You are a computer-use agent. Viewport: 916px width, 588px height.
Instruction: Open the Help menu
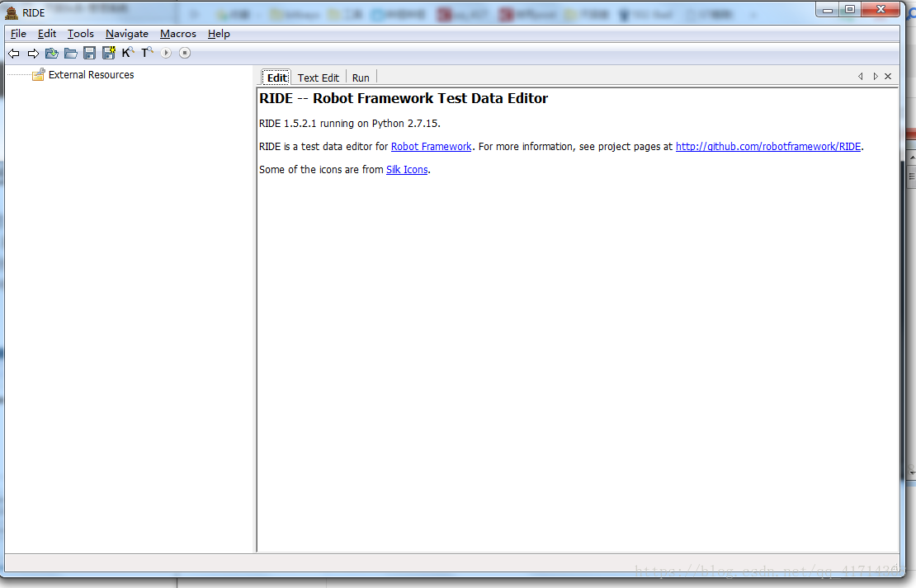pyautogui.click(x=219, y=34)
